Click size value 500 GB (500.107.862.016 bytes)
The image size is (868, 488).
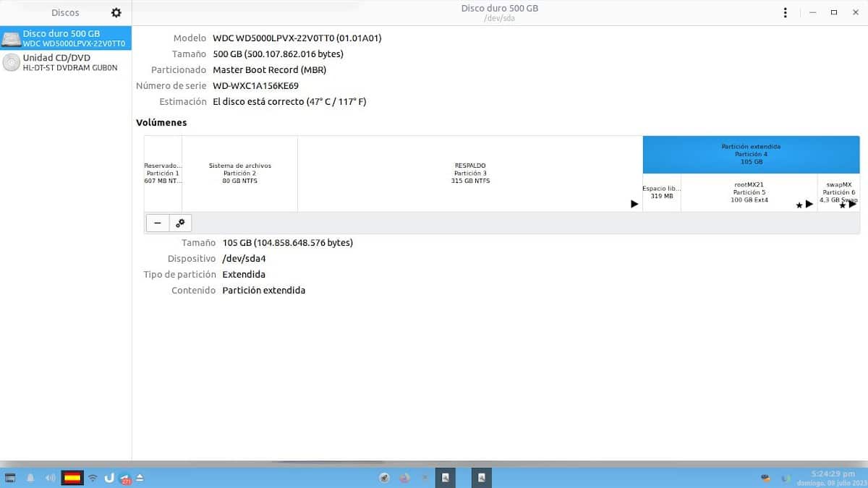(x=278, y=53)
